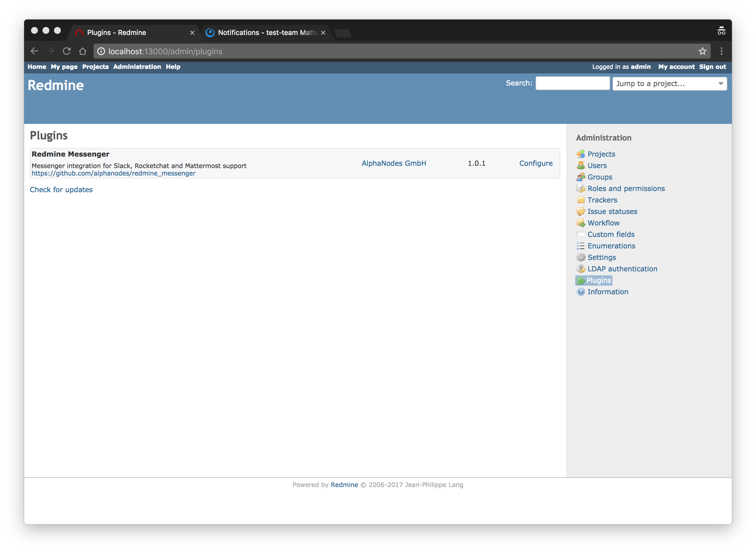Open the Chrome browser menu

722,51
